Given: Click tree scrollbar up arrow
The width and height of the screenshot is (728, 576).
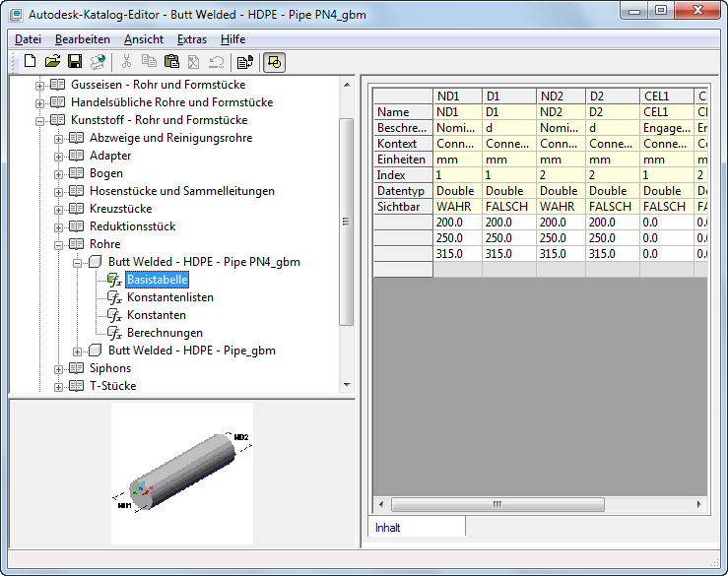Looking at the screenshot, I should (347, 85).
